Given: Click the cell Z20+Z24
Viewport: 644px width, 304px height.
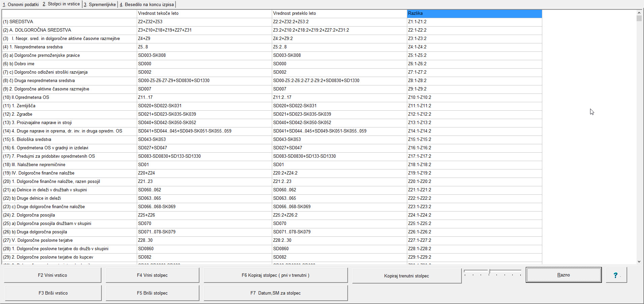Looking at the screenshot, I should (204, 173).
